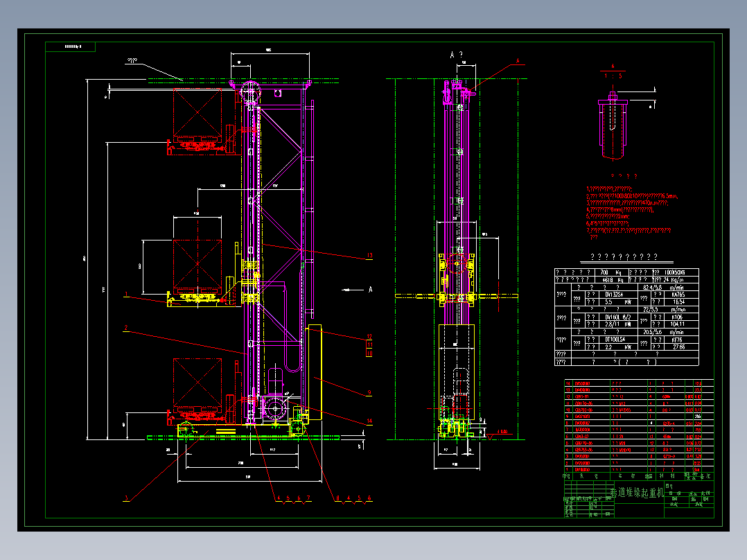Select the 'DV132S4' motor cell

617,295
